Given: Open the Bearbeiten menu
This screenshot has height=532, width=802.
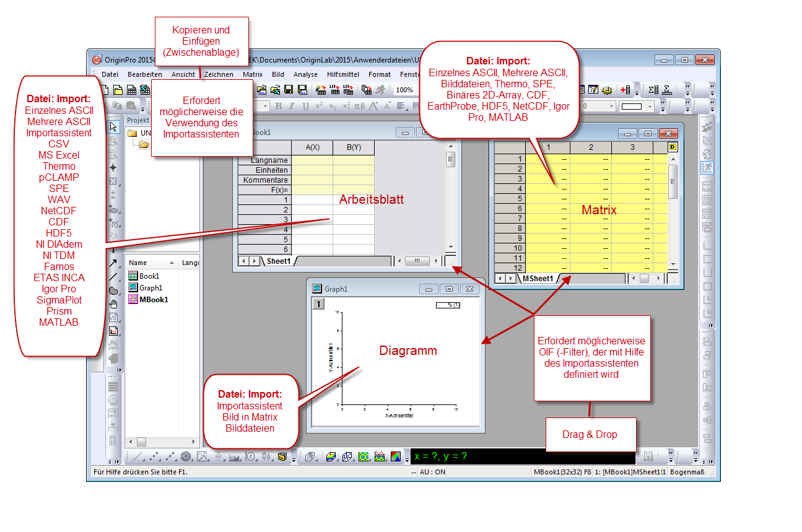Looking at the screenshot, I should (x=145, y=74).
